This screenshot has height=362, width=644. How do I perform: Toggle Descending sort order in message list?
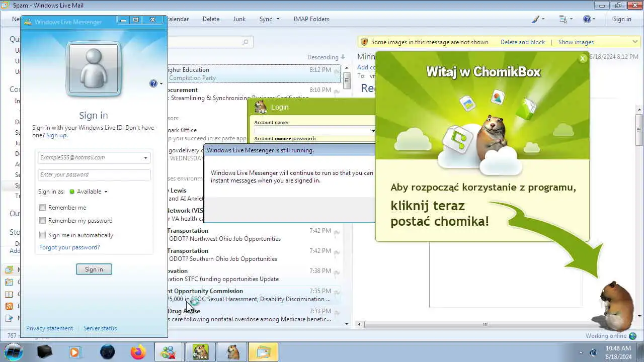(326, 57)
